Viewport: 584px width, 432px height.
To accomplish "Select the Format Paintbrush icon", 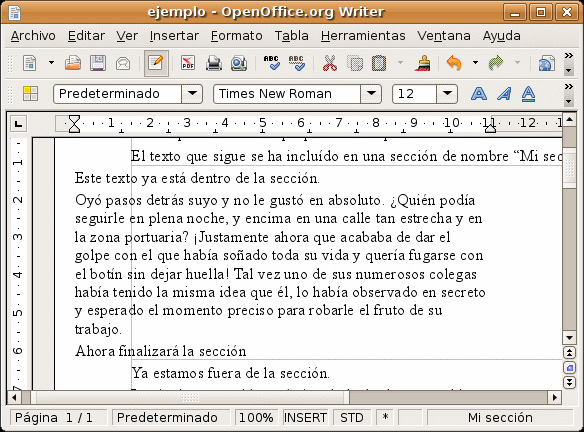I will pyautogui.click(x=423, y=63).
